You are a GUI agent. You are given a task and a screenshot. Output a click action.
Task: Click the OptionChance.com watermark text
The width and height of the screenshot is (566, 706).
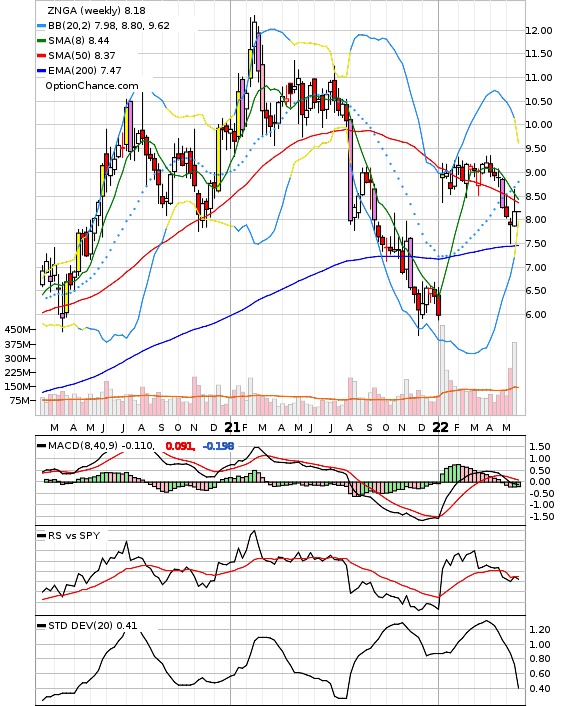(91, 86)
